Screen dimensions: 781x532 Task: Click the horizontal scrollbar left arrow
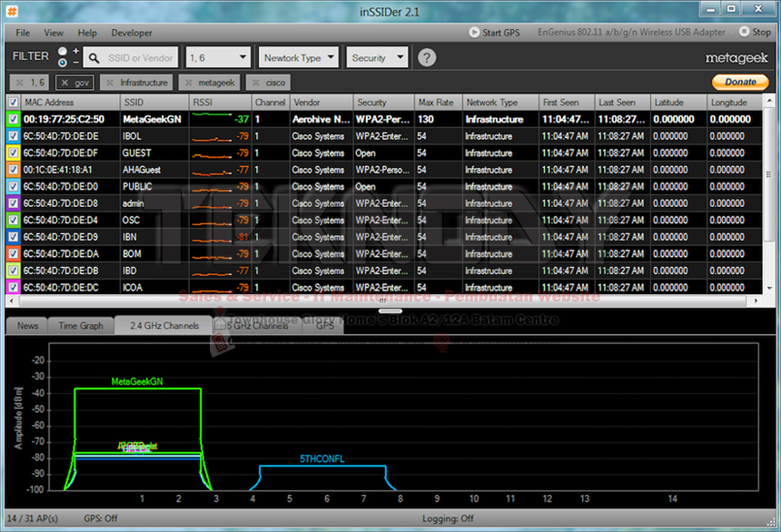(x=12, y=300)
